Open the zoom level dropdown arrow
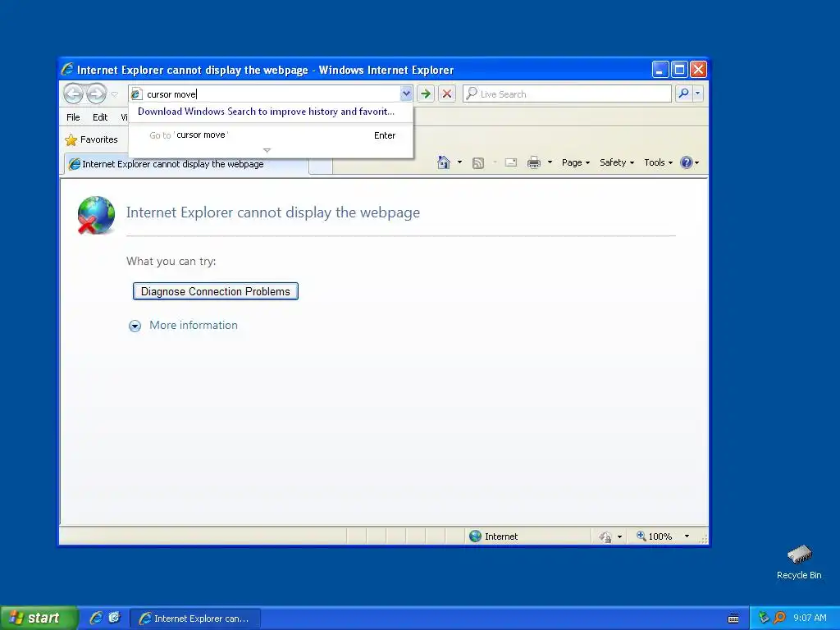The height and width of the screenshot is (630, 840). [687, 536]
